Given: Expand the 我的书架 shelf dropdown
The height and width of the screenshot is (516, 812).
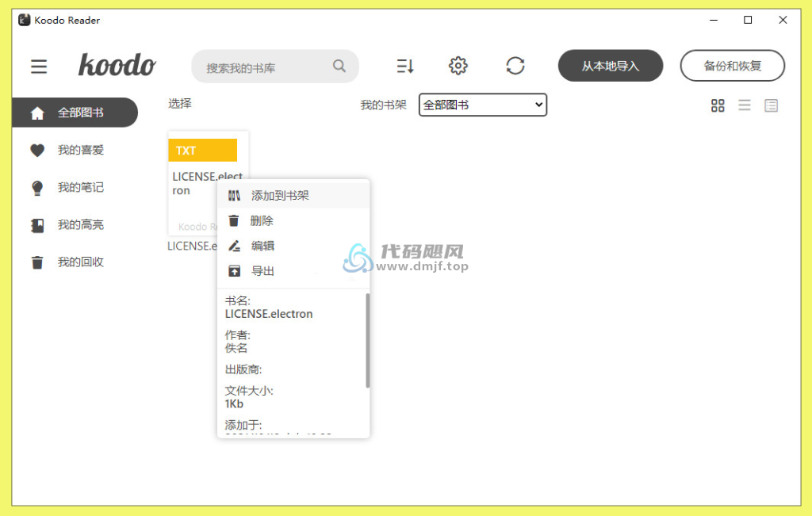Looking at the screenshot, I should (483, 105).
